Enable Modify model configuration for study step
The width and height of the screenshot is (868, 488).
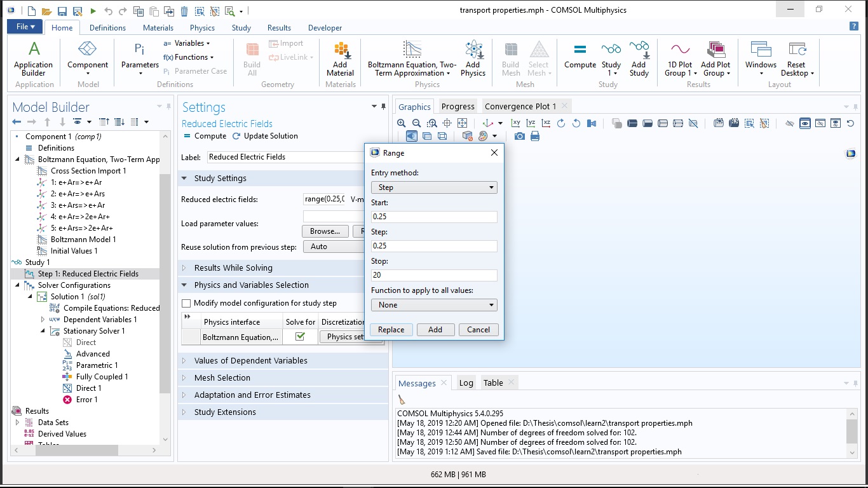186,304
